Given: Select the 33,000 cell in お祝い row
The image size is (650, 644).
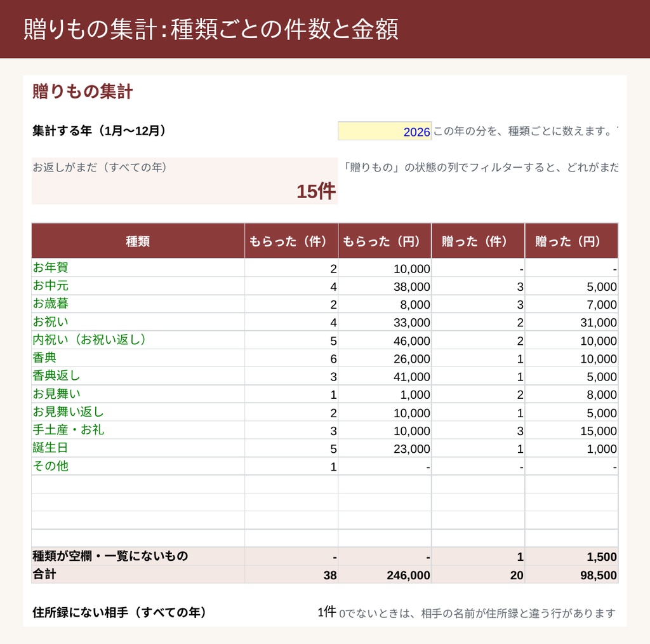Looking at the screenshot, I should 385,322.
